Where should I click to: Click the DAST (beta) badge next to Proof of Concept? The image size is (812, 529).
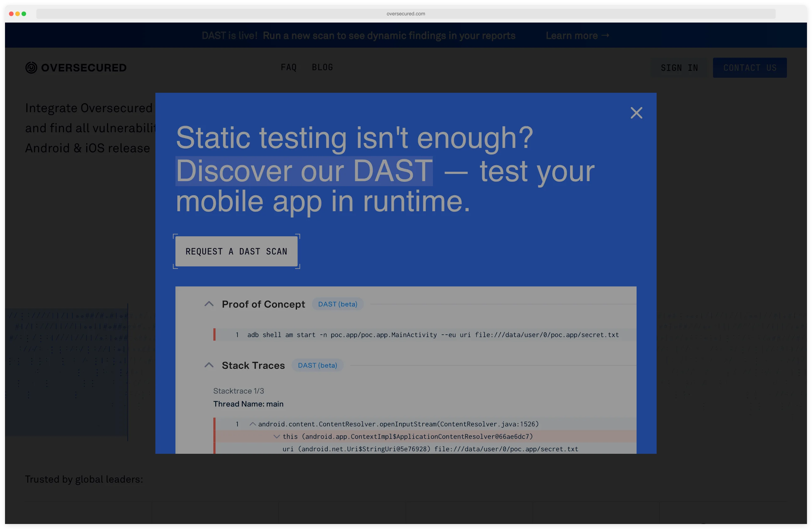coord(337,304)
